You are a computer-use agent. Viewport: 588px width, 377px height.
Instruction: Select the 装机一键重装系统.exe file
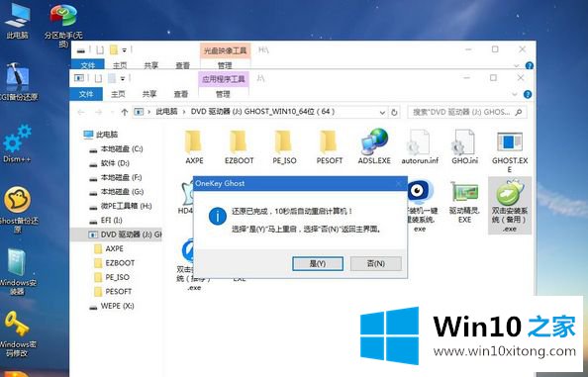[420, 206]
